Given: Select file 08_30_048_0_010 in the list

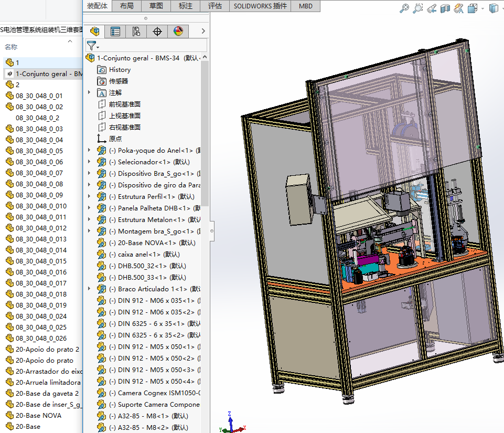Looking at the screenshot, I should [41, 206].
